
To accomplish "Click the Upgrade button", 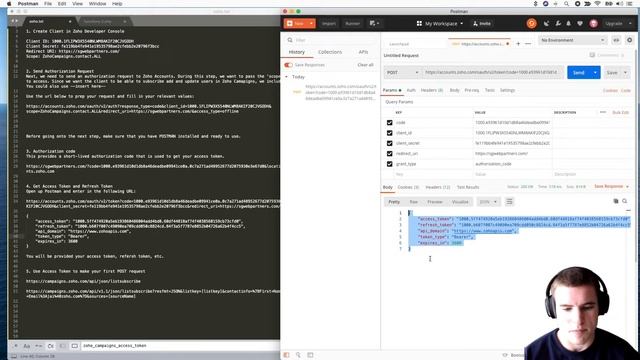I will pyautogui.click(x=614, y=24).
